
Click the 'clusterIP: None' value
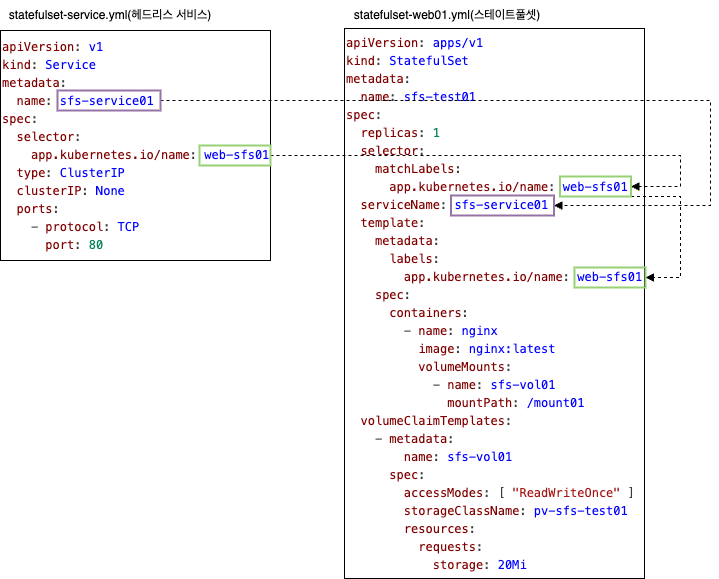click(x=110, y=191)
